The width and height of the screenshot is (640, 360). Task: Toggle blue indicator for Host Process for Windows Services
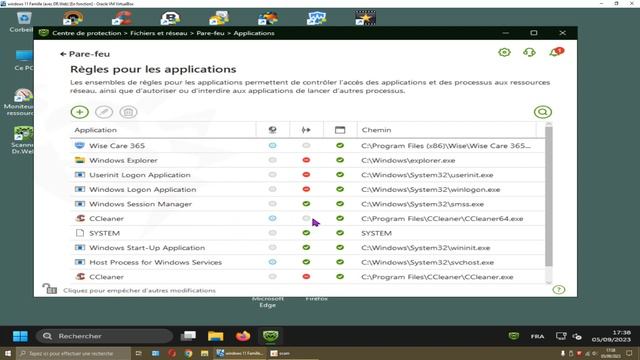tap(273, 262)
